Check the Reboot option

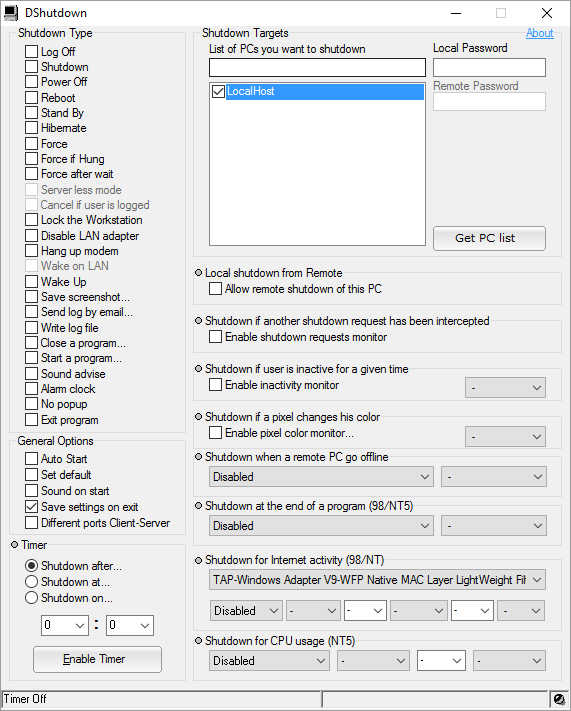click(31, 97)
